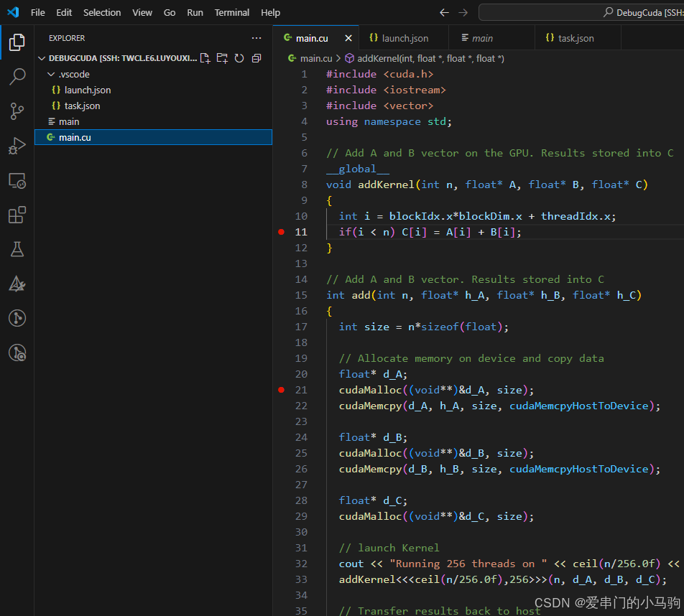Image resolution: width=684 pixels, height=616 pixels.
Task: Toggle the breakpoint on line 21
Action: click(x=281, y=390)
